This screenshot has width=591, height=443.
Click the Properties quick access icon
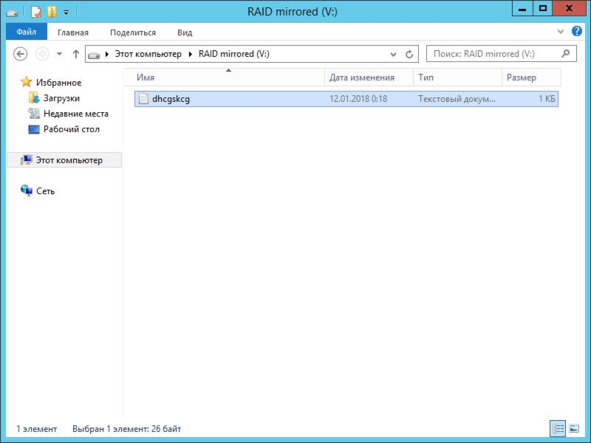click(x=36, y=12)
